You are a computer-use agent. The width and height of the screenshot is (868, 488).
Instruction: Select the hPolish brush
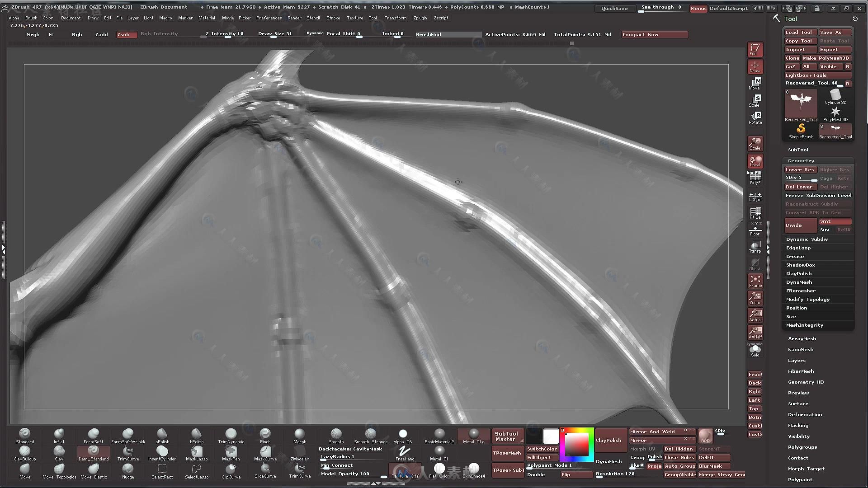(x=197, y=436)
